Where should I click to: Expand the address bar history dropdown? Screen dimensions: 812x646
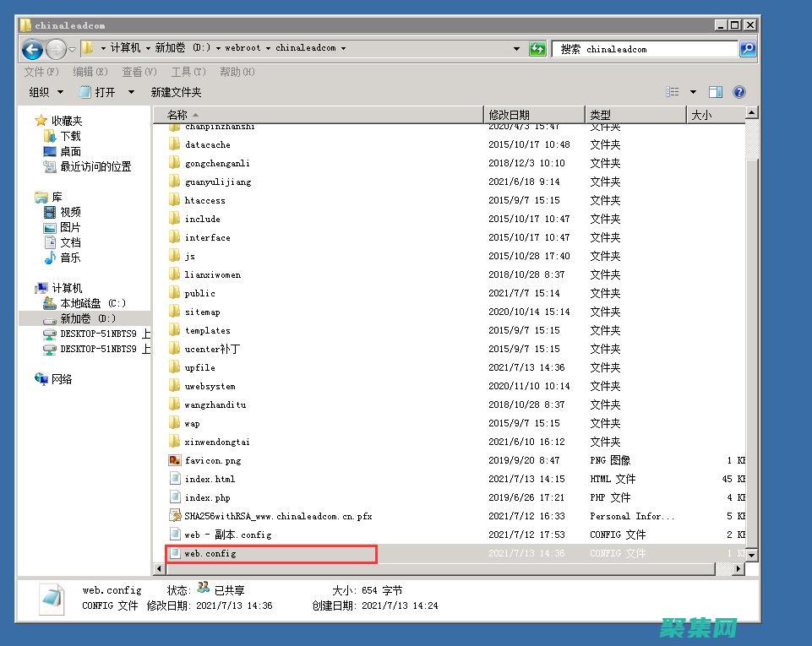[x=516, y=49]
